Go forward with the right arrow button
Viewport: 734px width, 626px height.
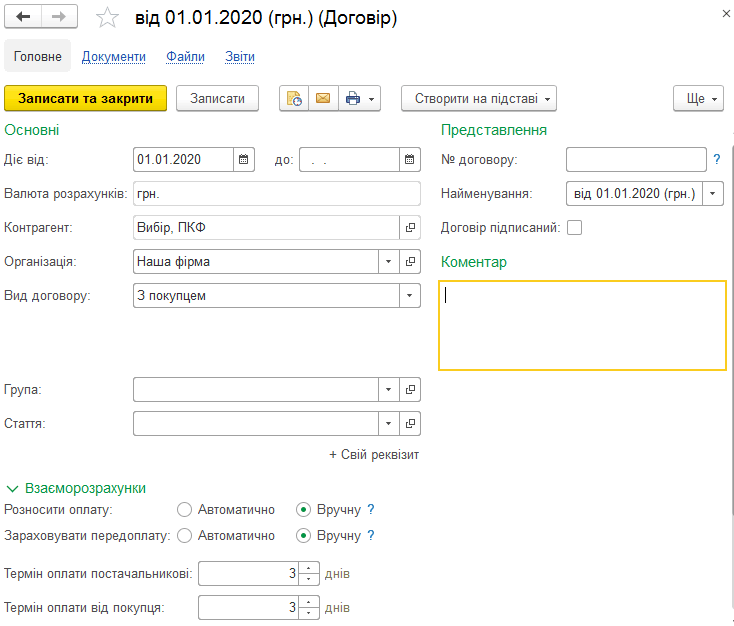point(59,17)
